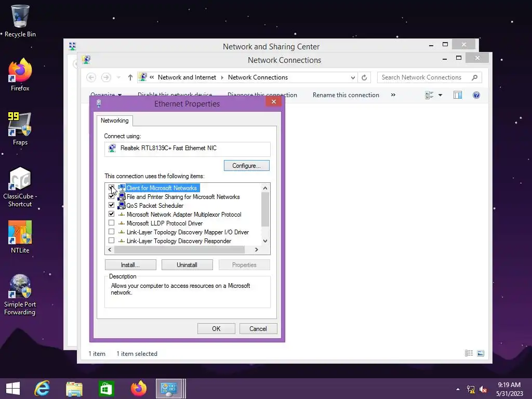Image resolution: width=532 pixels, height=399 pixels.
Task: Click horizontal scroll left arrow in items list
Action: pyautogui.click(x=110, y=249)
